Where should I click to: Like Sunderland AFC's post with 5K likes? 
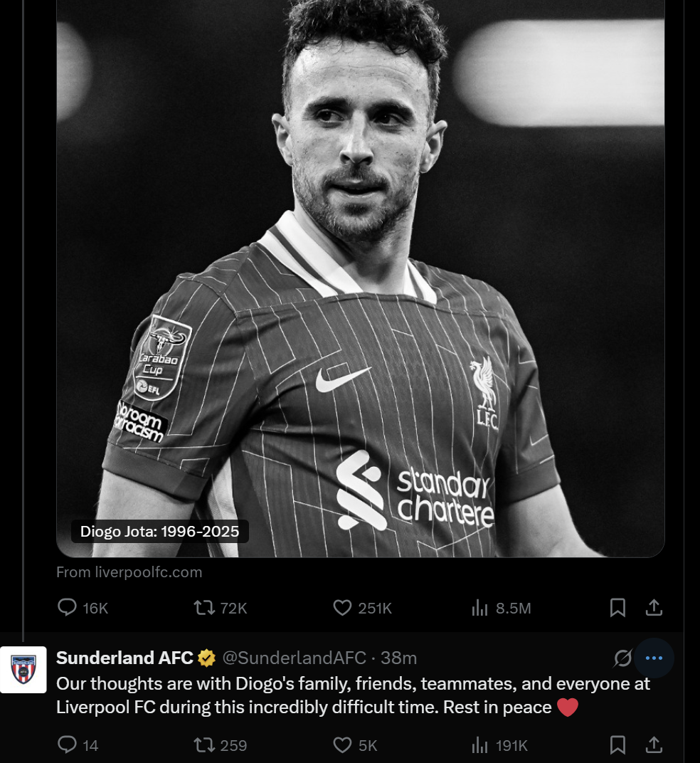coord(355,745)
